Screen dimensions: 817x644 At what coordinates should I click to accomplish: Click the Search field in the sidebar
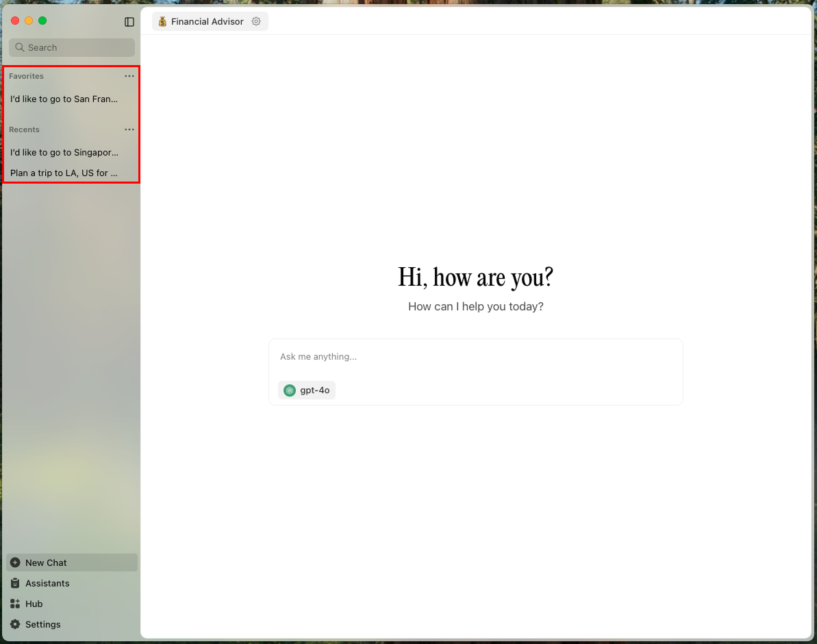pos(72,48)
